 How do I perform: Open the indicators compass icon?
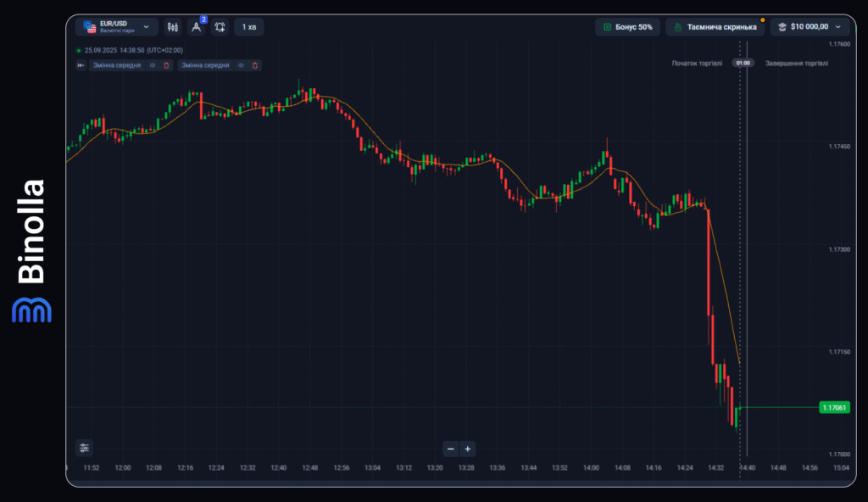point(197,27)
